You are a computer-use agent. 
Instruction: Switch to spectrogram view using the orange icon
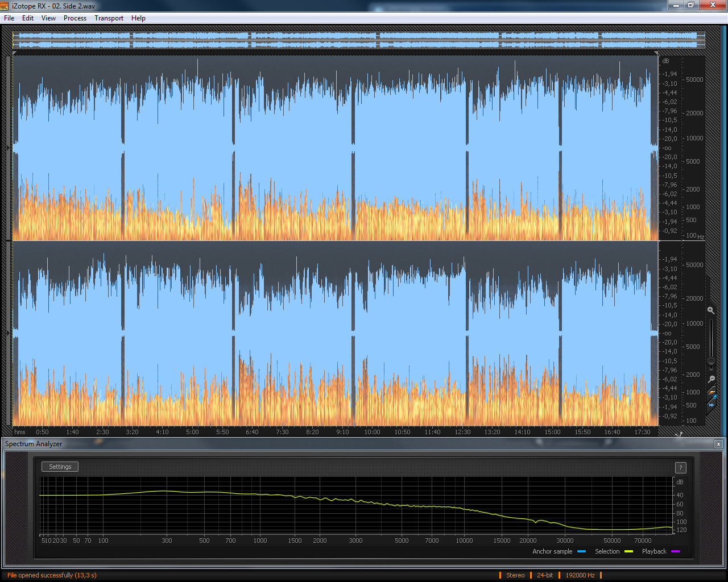[711, 392]
